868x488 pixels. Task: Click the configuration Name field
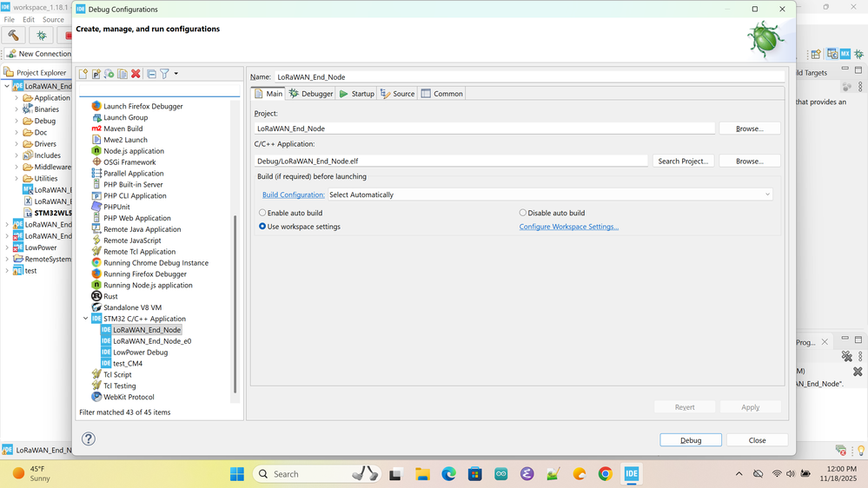(x=529, y=77)
